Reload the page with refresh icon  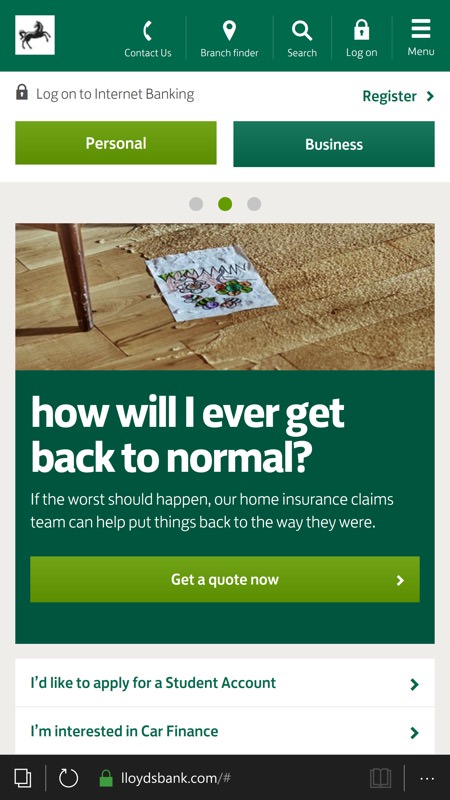(x=68, y=778)
